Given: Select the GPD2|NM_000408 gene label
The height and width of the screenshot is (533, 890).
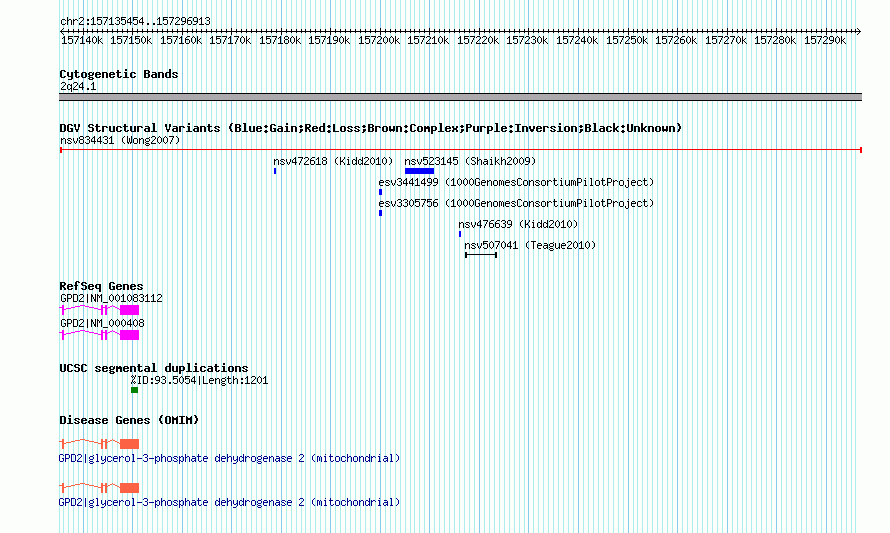Looking at the screenshot, I should 102,323.
